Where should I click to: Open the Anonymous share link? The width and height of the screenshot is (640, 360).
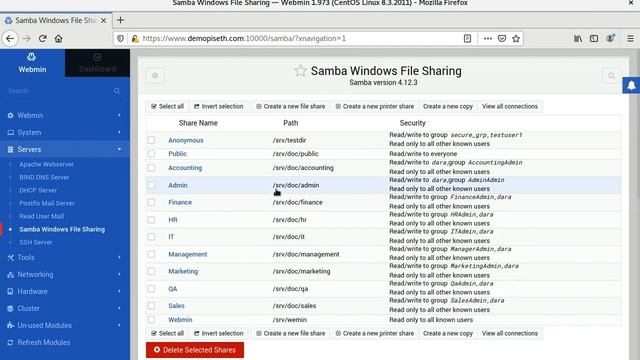pyautogui.click(x=186, y=140)
